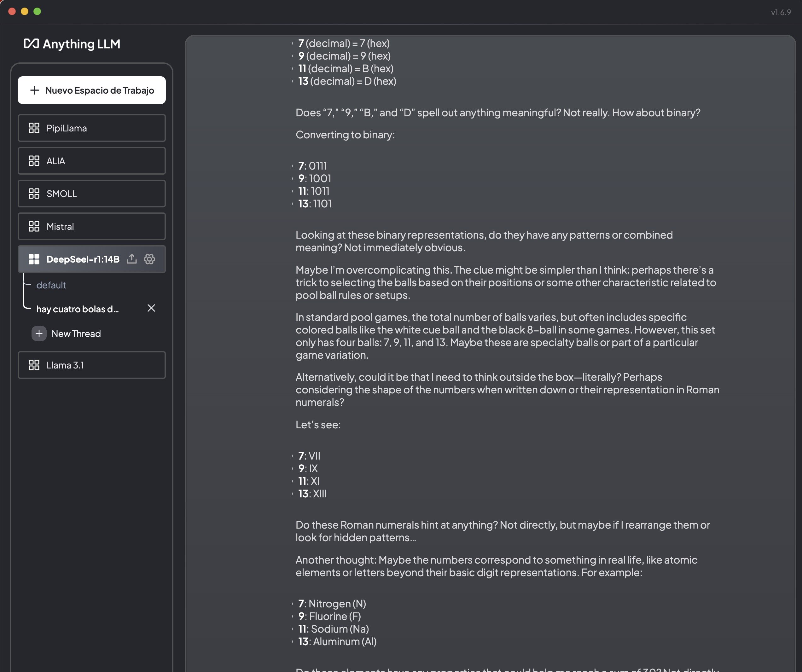Switch to the Mistral workspace

click(92, 226)
